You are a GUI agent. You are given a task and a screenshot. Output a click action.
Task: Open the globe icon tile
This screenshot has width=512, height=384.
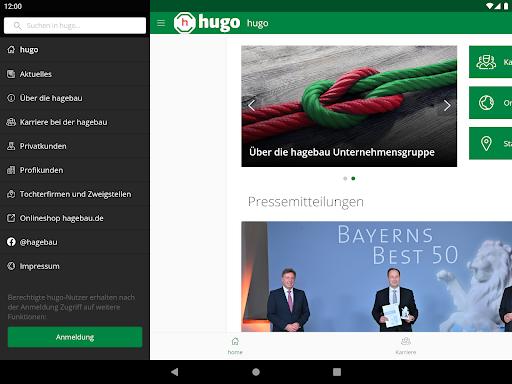pyautogui.click(x=490, y=103)
